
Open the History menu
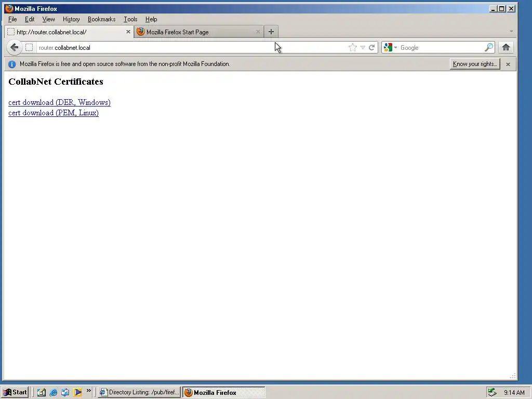(x=71, y=19)
